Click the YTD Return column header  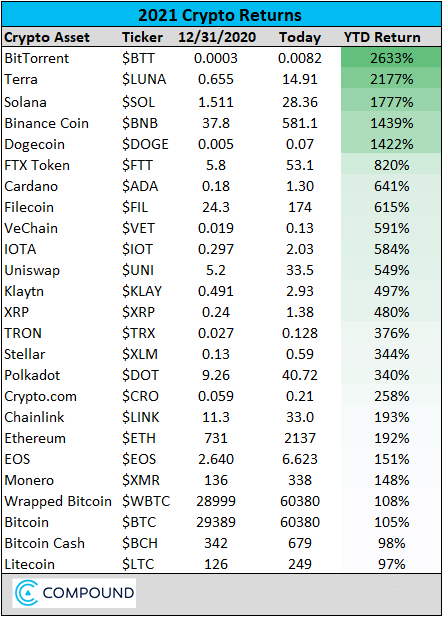click(x=382, y=37)
